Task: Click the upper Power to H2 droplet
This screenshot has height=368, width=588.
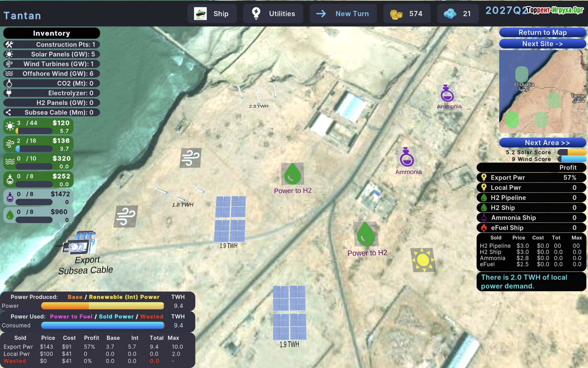Action: 292,174
